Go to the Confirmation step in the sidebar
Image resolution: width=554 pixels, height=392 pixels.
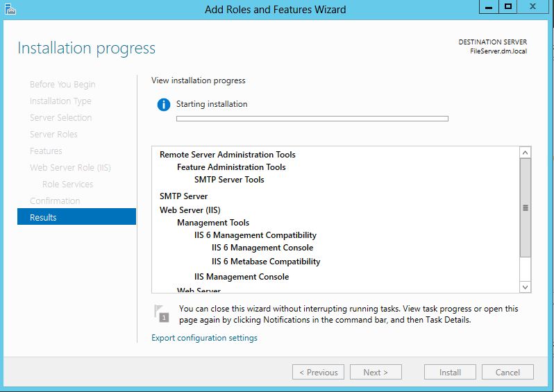55,201
